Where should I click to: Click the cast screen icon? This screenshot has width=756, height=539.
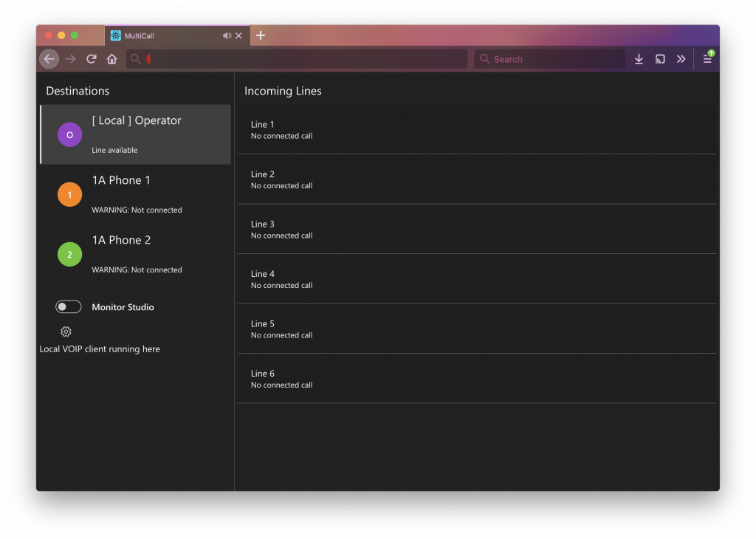point(660,59)
